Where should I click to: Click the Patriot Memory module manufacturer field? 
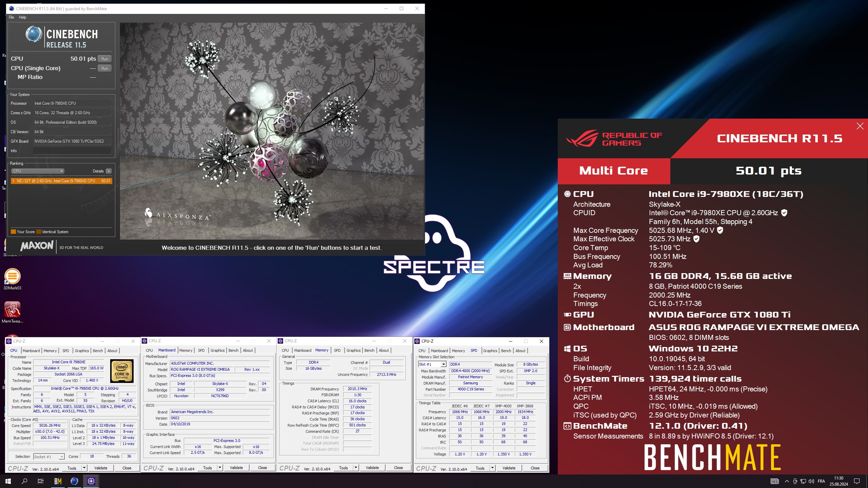point(471,377)
